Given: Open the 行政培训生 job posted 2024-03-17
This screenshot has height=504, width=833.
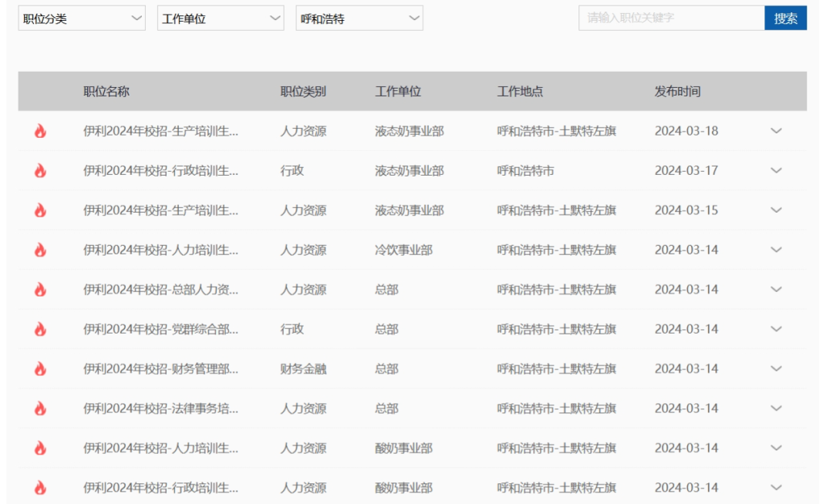Looking at the screenshot, I should click(x=160, y=171).
